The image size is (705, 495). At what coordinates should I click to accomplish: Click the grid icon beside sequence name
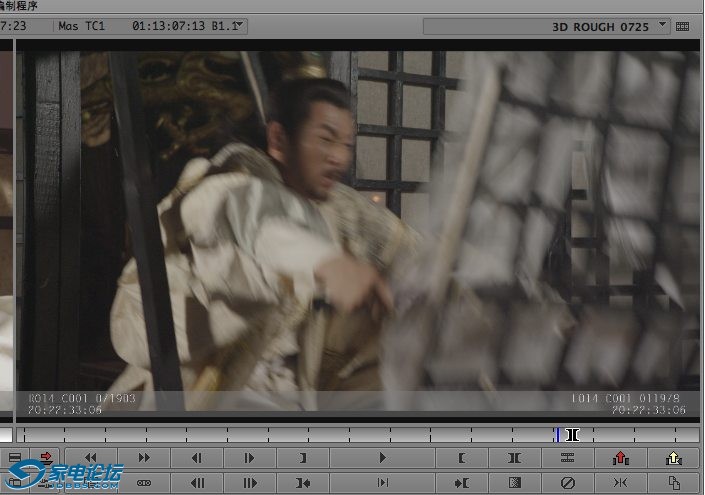point(682,27)
